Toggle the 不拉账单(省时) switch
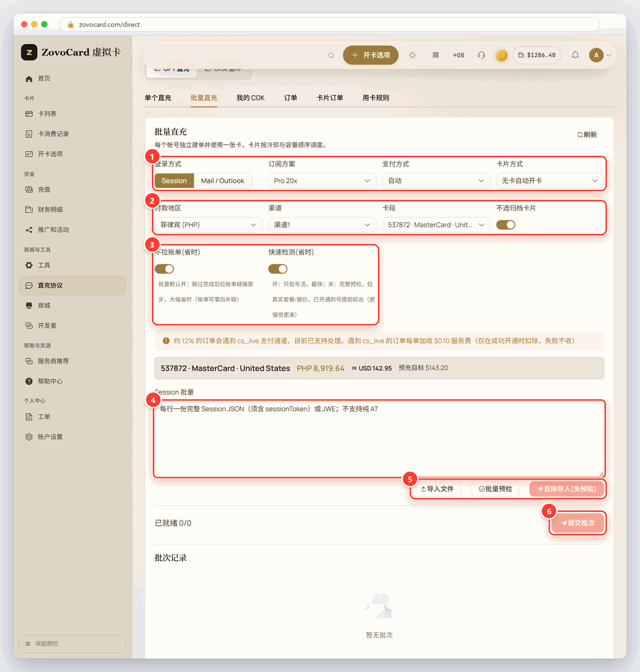640x672 pixels. click(164, 269)
